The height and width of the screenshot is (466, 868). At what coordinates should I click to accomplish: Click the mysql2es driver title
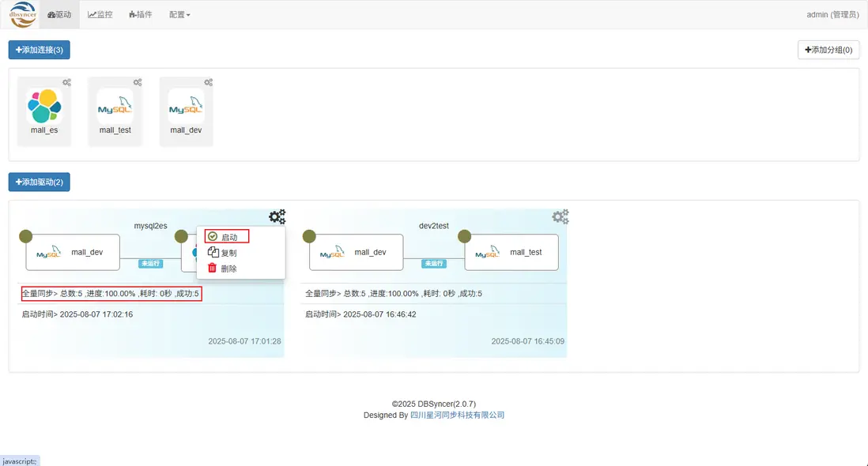[x=150, y=226]
